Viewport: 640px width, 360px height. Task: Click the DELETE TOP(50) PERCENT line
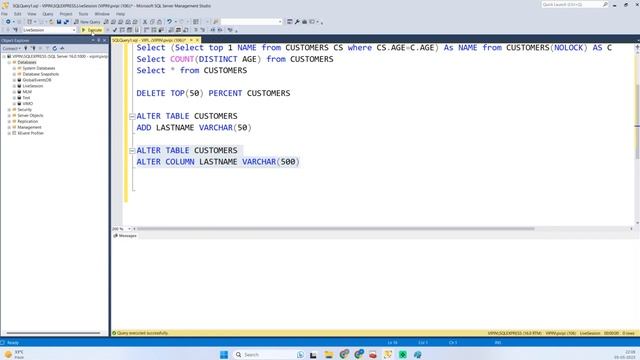[213, 93]
